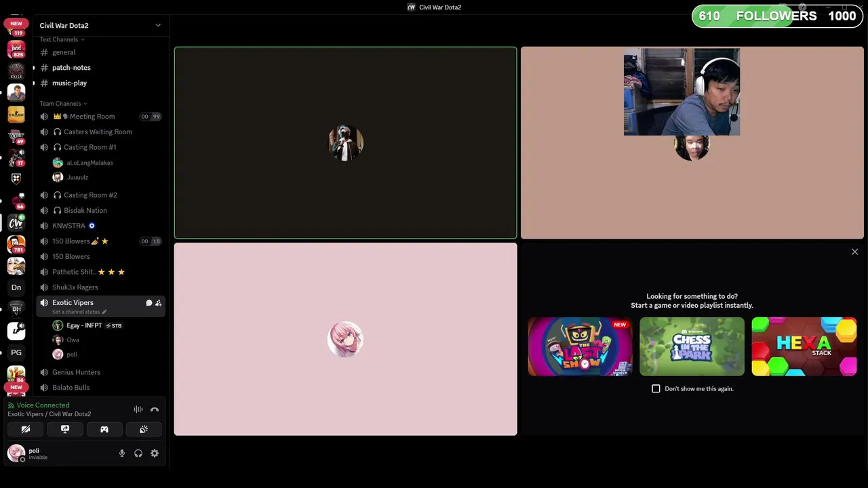The image size is (868, 488).
Task: Join the Bisdak Nation voice channel
Action: pyautogui.click(x=100, y=211)
